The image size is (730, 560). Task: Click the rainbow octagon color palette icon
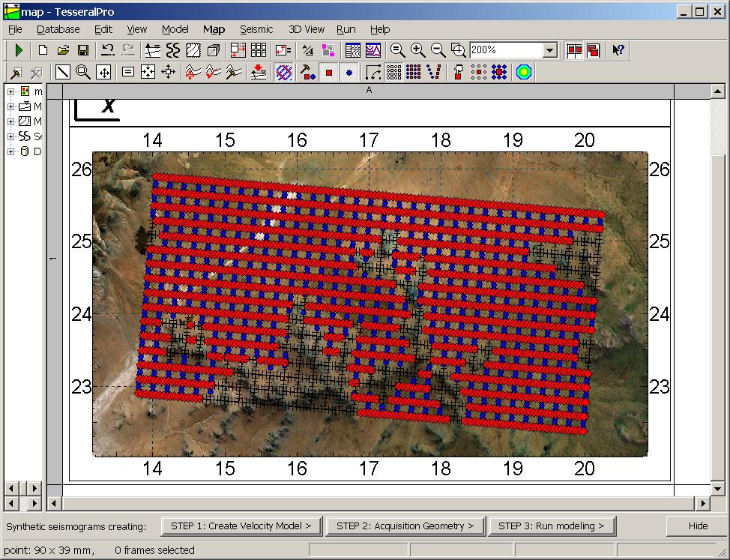[524, 73]
